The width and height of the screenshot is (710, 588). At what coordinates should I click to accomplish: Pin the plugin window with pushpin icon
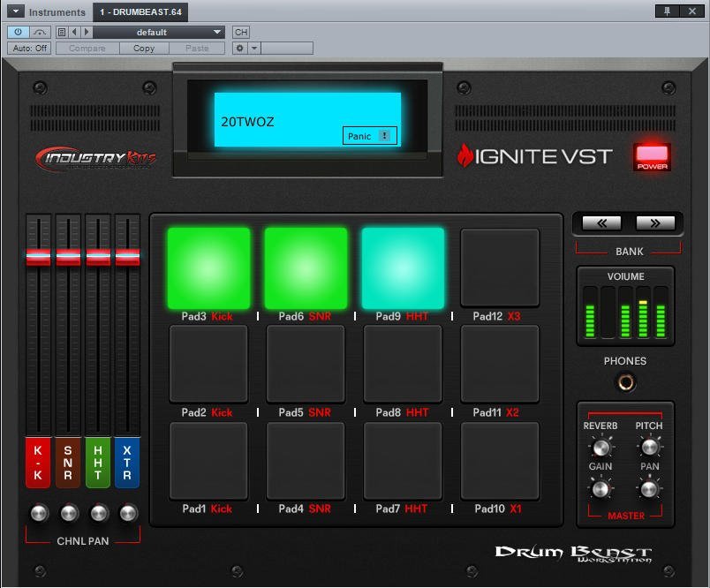(x=667, y=11)
